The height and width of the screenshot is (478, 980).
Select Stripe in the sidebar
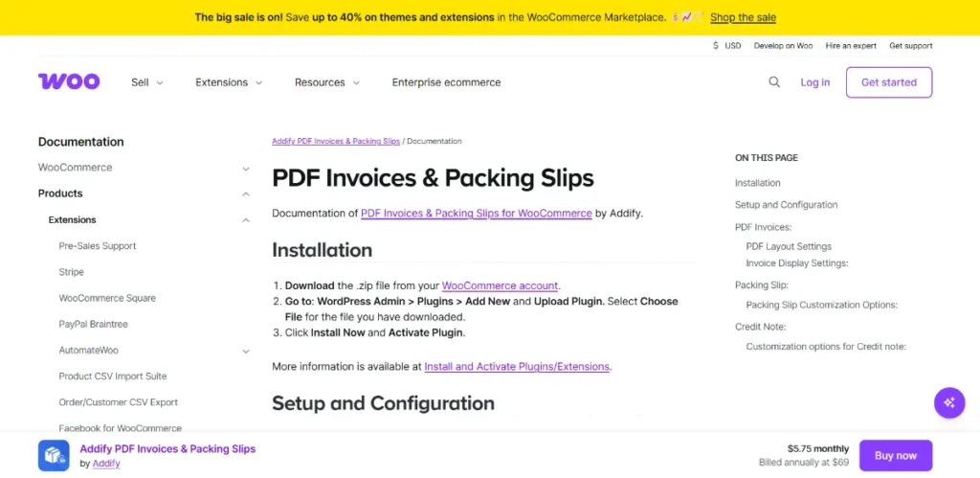click(x=71, y=272)
